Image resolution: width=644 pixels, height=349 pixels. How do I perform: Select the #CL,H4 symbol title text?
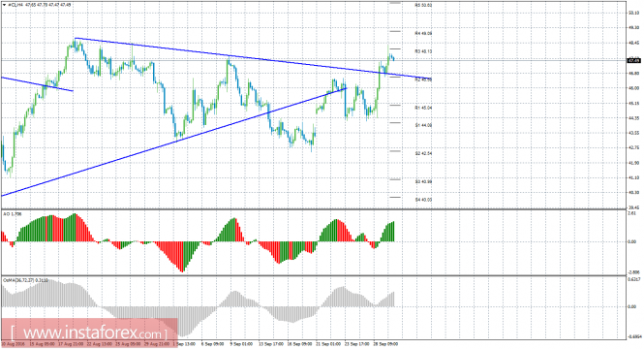16,5
